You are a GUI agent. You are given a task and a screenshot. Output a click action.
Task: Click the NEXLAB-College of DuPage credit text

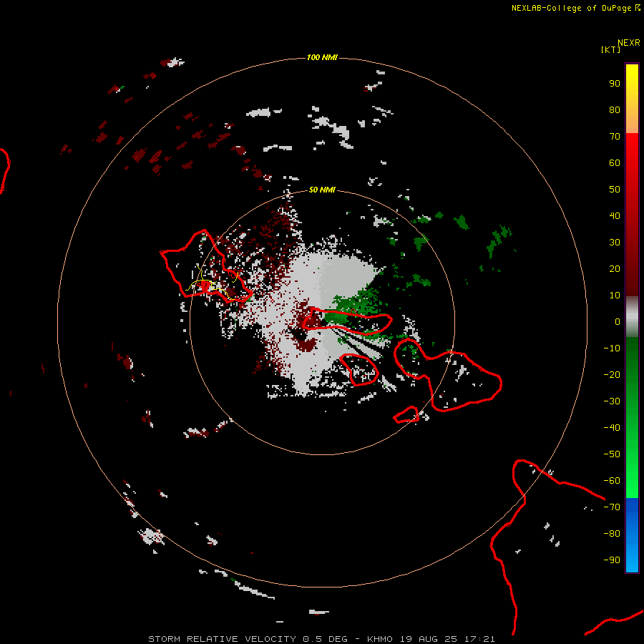click(x=575, y=8)
